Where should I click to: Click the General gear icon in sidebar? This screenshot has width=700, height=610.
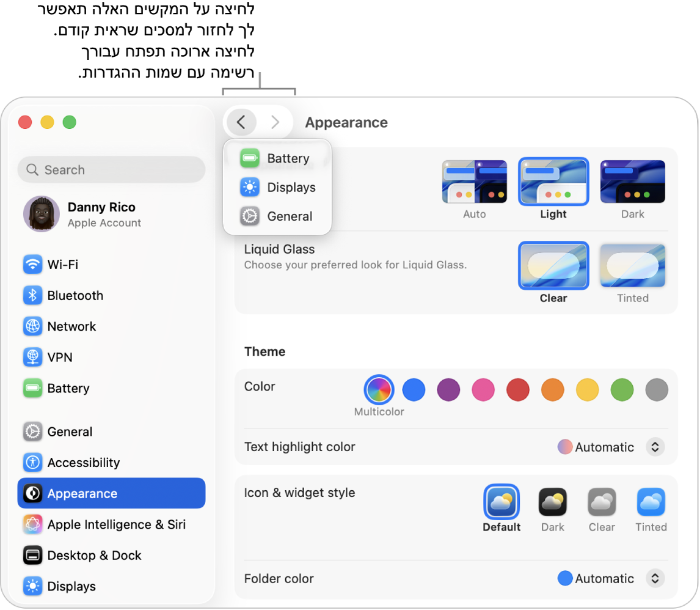32,432
